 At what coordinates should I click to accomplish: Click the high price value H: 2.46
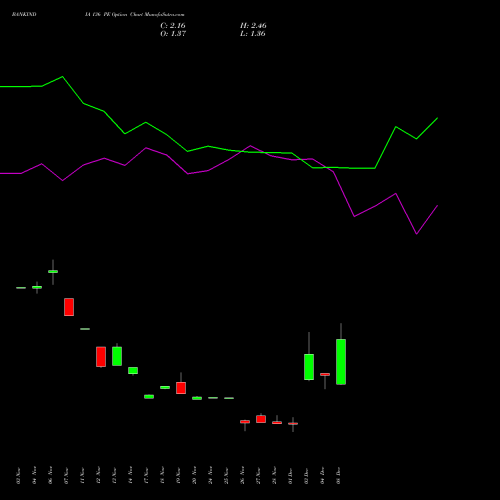click(x=253, y=26)
